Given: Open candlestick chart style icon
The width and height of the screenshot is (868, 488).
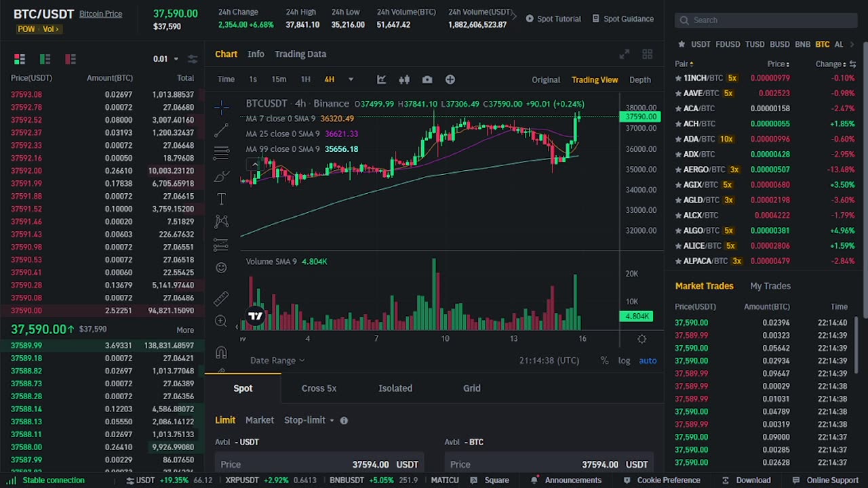Looking at the screenshot, I should 404,79.
